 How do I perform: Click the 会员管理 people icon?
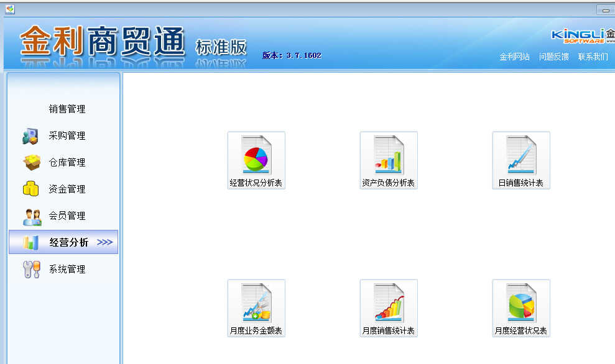point(32,217)
